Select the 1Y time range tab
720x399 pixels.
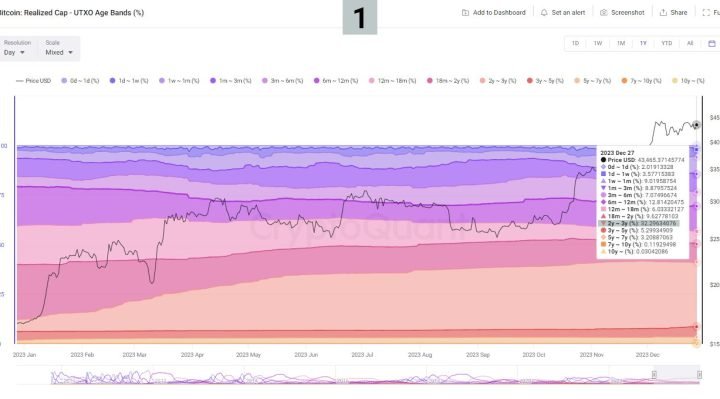643,44
